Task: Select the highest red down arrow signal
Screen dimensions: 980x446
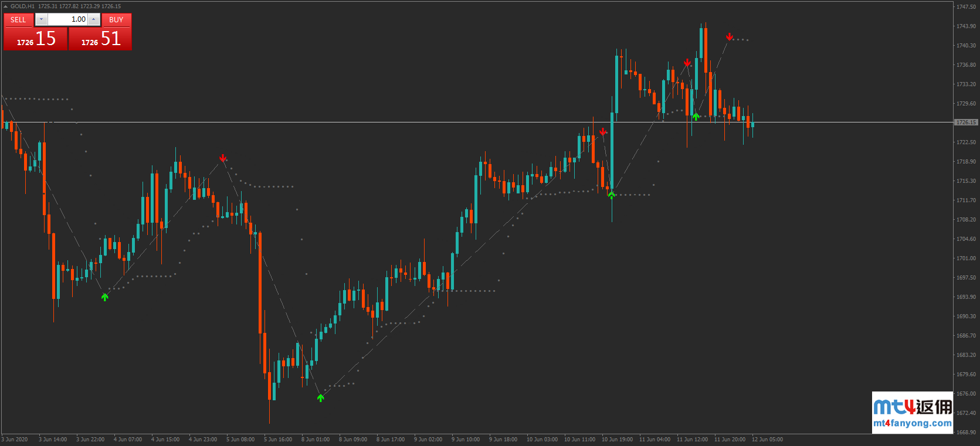Action: click(x=730, y=37)
